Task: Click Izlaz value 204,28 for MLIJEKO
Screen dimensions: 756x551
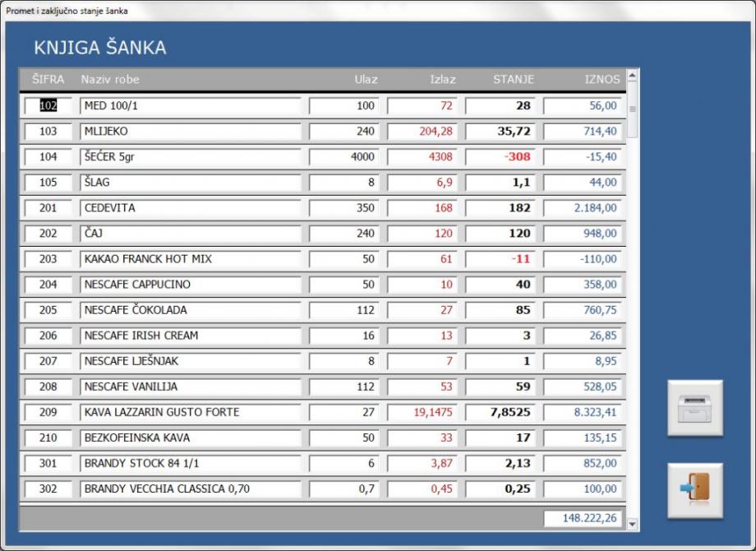Action: [422, 132]
